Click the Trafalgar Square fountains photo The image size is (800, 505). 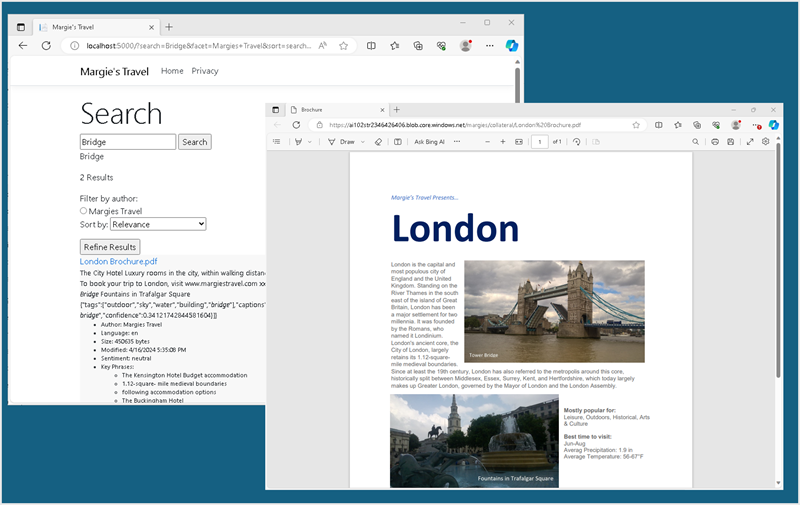[474, 441]
